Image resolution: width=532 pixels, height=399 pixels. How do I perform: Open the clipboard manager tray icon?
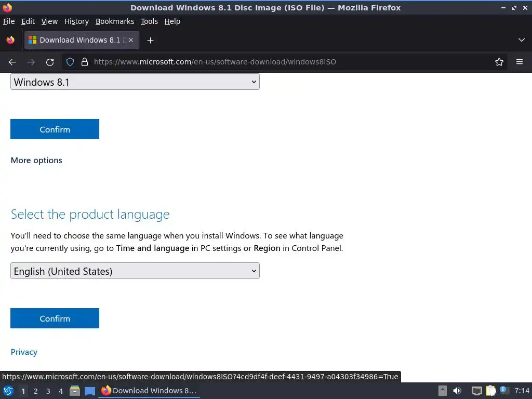490,391
